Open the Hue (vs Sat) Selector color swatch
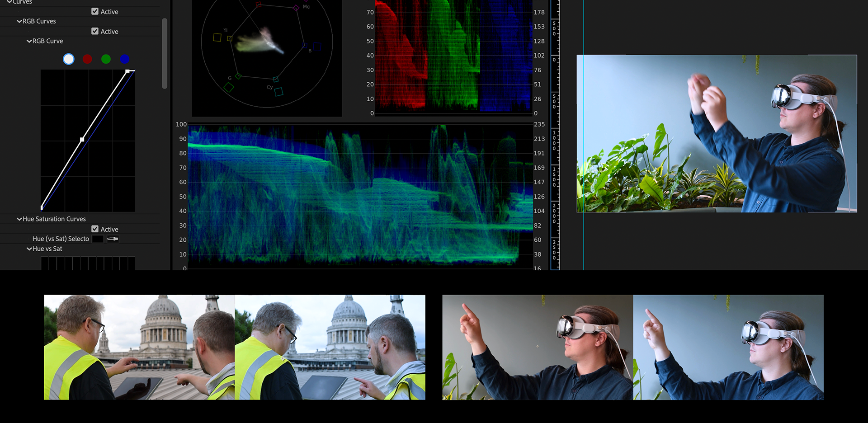 click(x=98, y=239)
